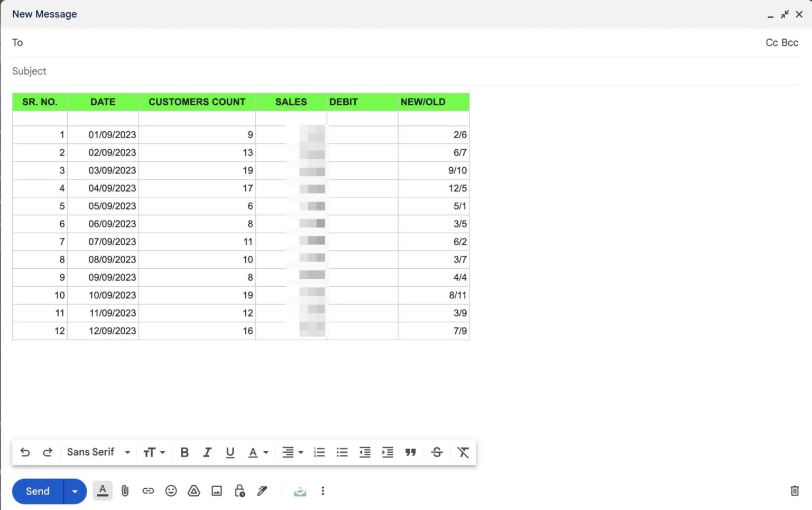The width and height of the screenshot is (812, 510).
Task: Open more send options arrow
Action: point(75,491)
